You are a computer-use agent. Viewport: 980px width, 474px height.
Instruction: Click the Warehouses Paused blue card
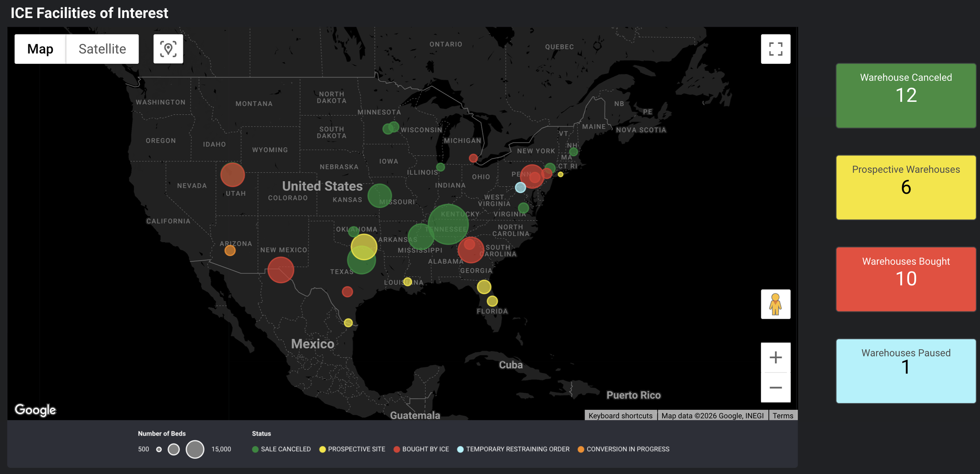(906, 371)
